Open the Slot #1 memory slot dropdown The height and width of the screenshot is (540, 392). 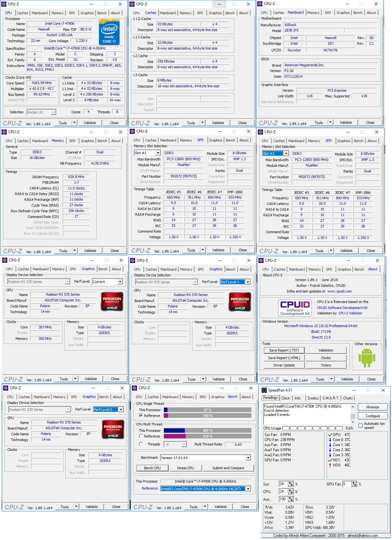[158, 153]
